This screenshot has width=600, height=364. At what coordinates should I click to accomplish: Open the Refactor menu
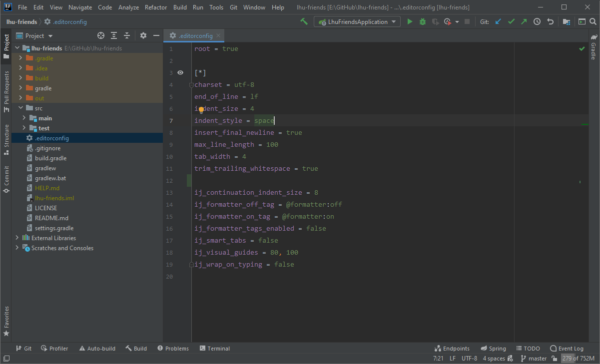(x=156, y=7)
